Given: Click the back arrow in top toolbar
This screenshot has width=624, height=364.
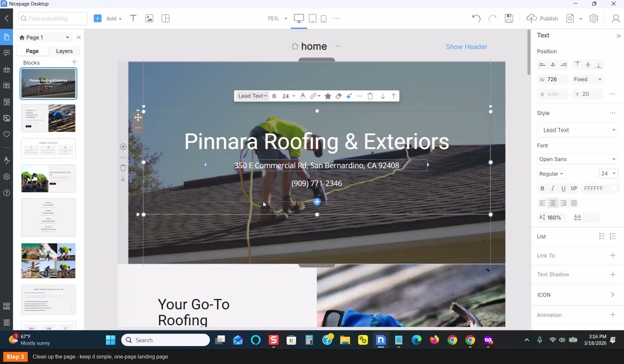Looking at the screenshot, I should [x=7, y=19].
